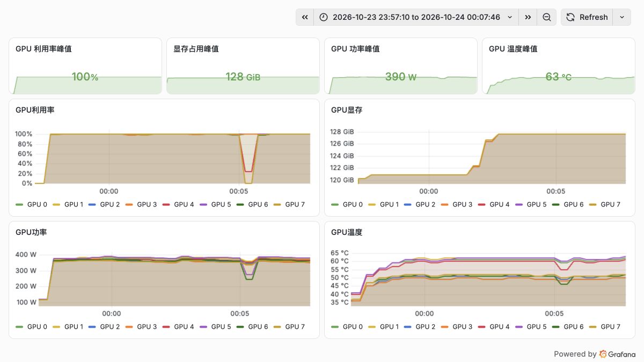Image resolution: width=644 pixels, height=362 pixels.
Task: Click GPU 4 red color swatch in GPU利用率 legend
Action: [166, 204]
